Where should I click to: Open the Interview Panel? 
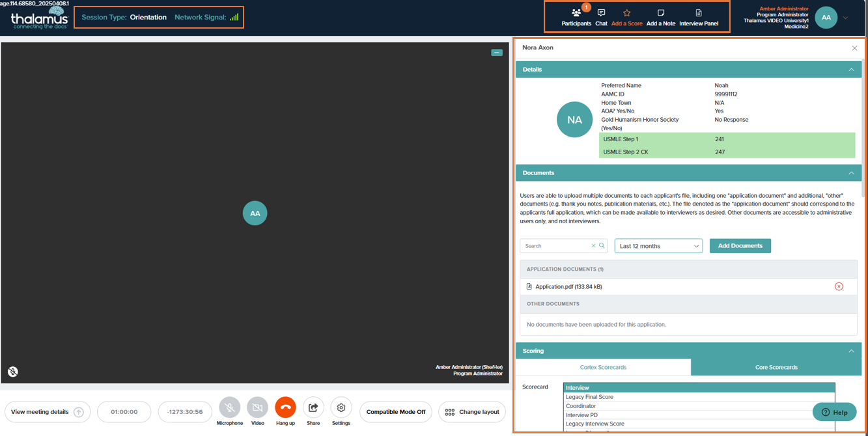[x=699, y=17]
